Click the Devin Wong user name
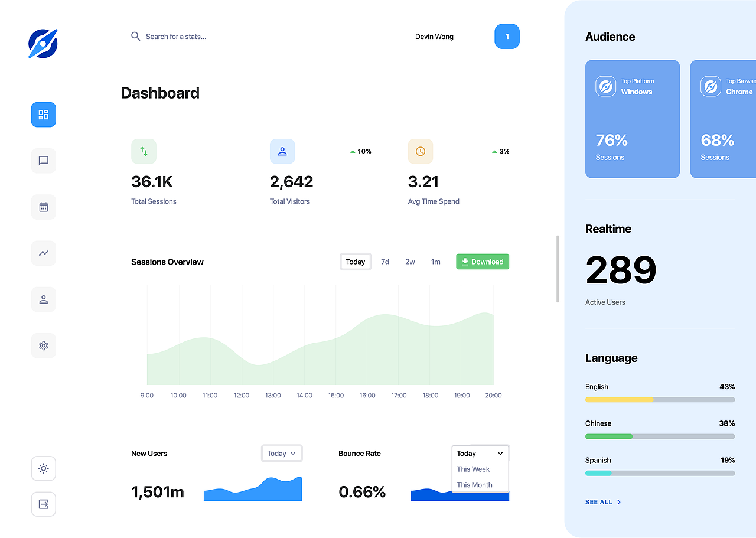This screenshot has width=756, height=538. 434,37
